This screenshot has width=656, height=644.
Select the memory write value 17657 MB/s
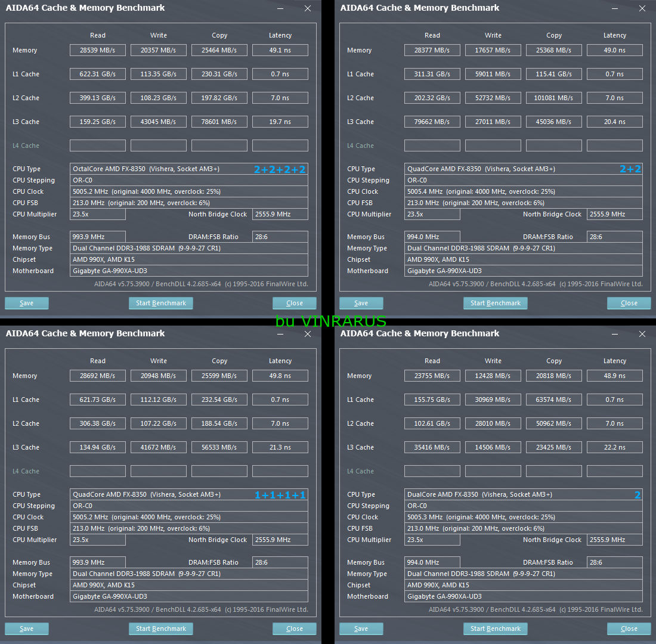click(493, 50)
